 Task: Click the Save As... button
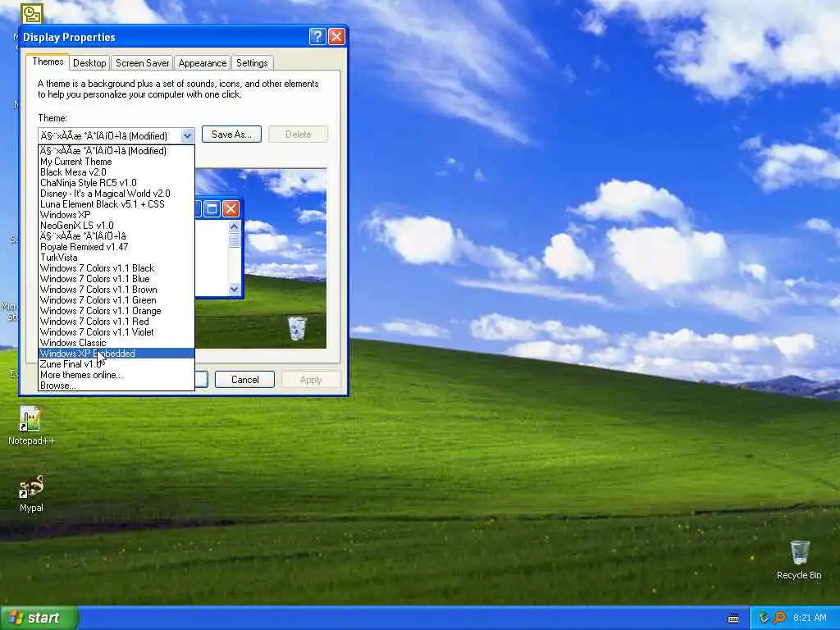(x=231, y=134)
